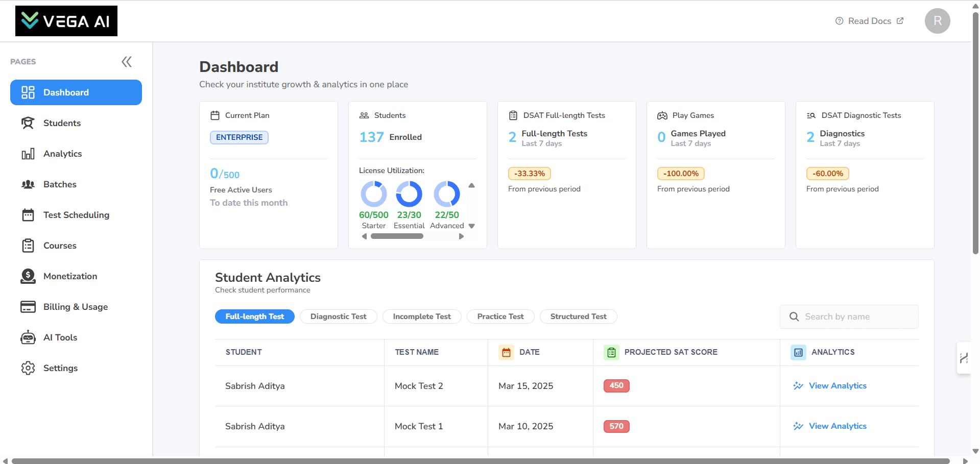Open the R user avatar menu
Viewport: 980px width, 464px height.
point(938,21)
